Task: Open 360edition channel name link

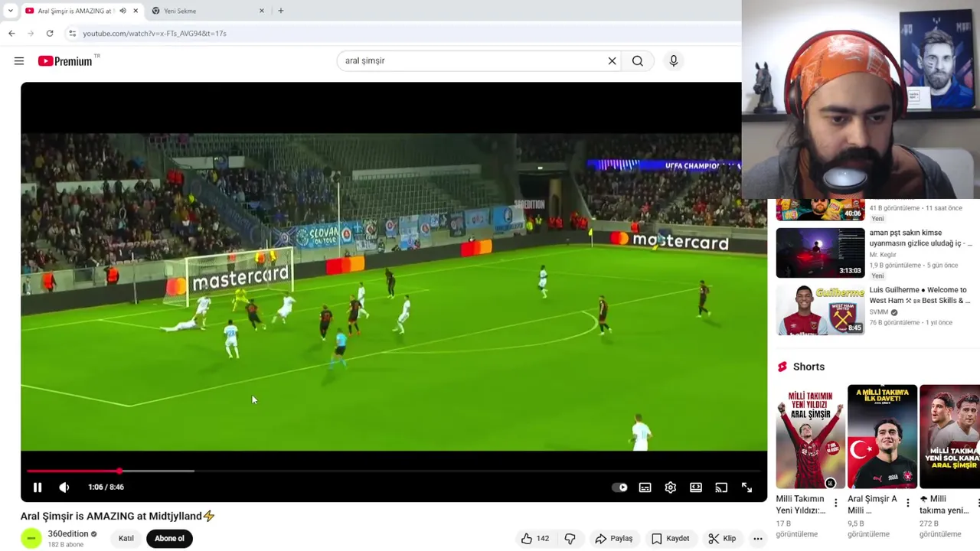Action: point(68,534)
